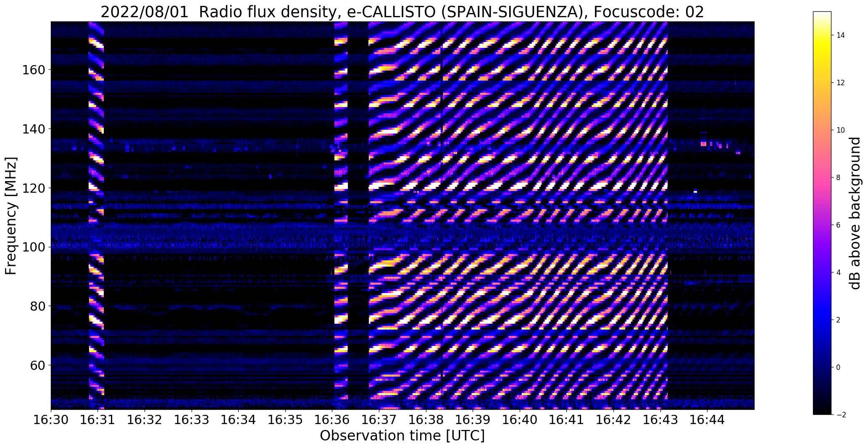Click the colorbar tick label 12
868x448 pixels.
pos(841,83)
